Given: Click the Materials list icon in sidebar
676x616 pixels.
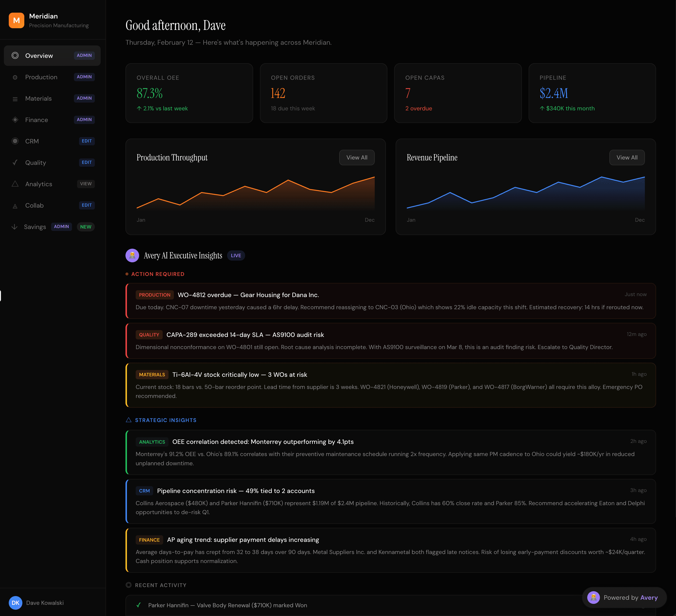Looking at the screenshot, I should pyautogui.click(x=15, y=98).
